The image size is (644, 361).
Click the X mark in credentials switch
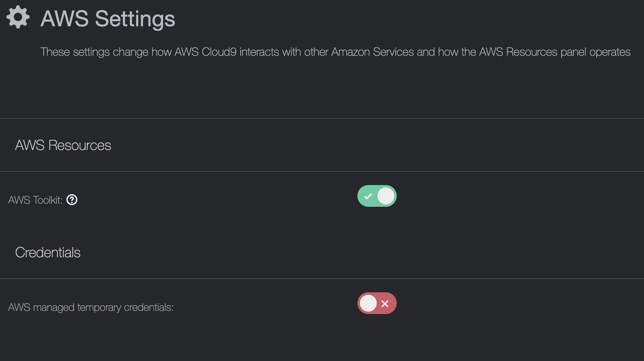pyautogui.click(x=385, y=304)
